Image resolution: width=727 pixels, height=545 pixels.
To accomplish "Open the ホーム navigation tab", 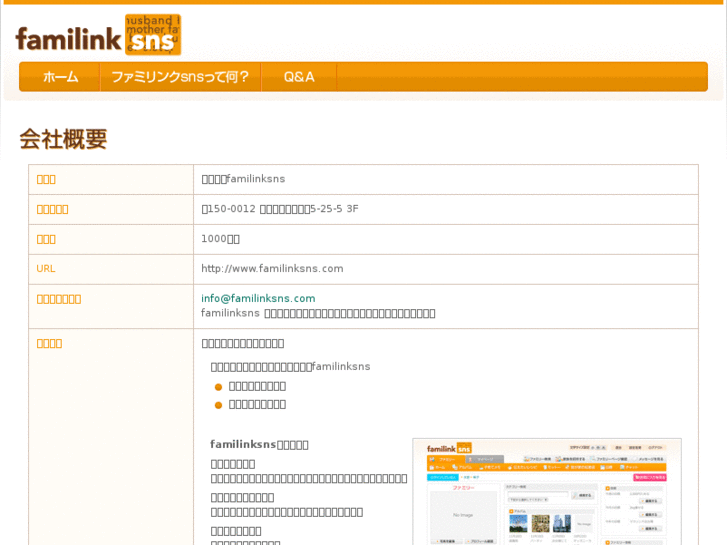I will (60, 77).
